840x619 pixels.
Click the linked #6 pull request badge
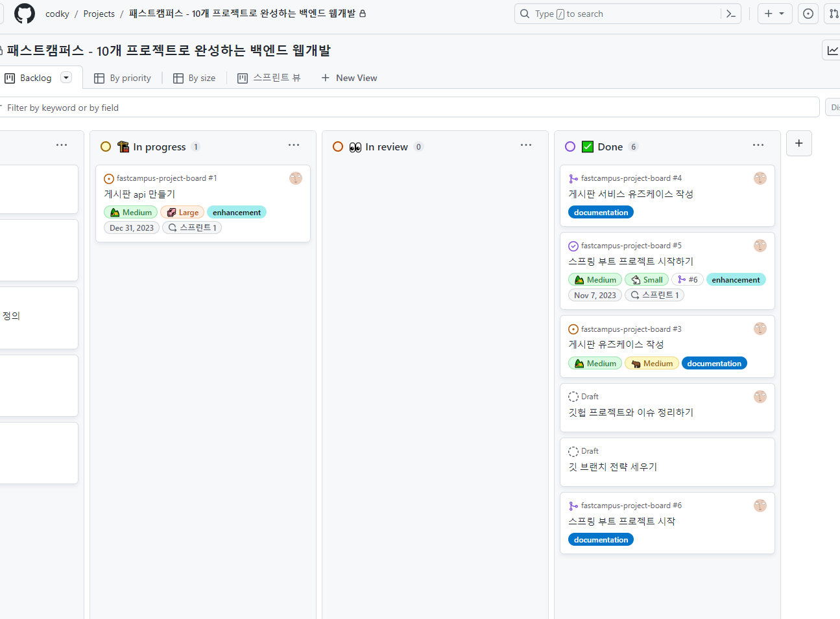[688, 279]
